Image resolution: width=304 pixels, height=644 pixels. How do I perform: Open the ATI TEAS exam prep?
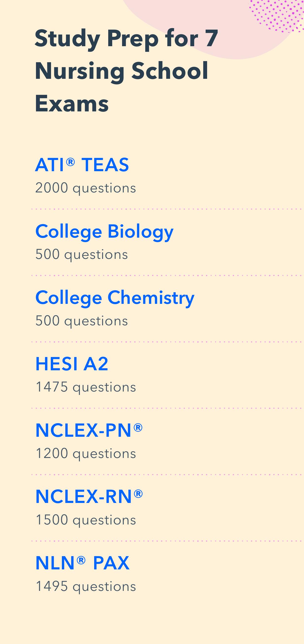point(82,165)
